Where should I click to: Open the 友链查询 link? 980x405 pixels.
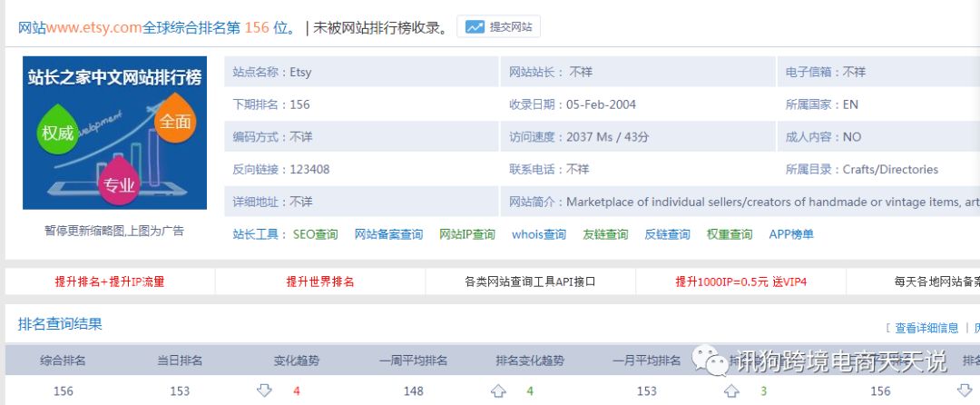pos(605,234)
